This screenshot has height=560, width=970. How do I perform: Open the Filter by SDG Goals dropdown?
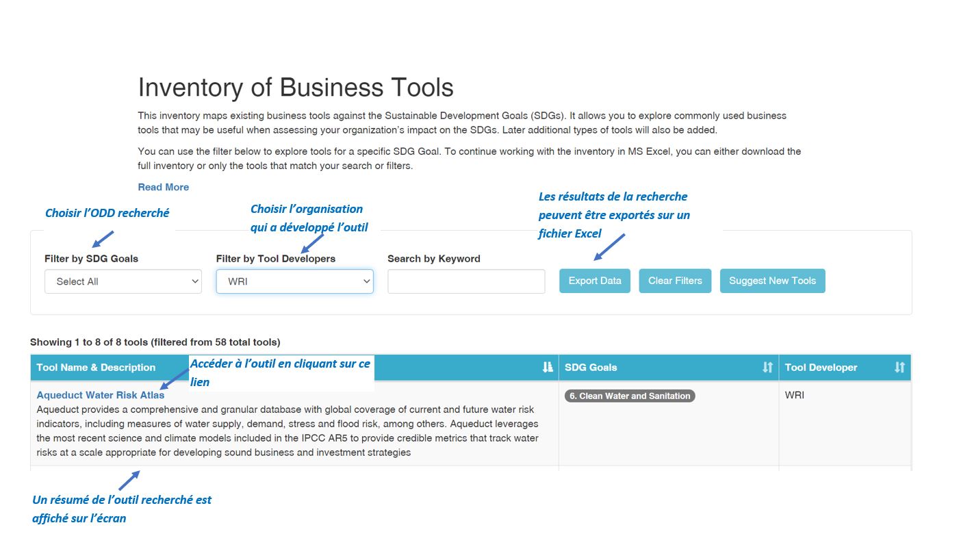point(123,281)
